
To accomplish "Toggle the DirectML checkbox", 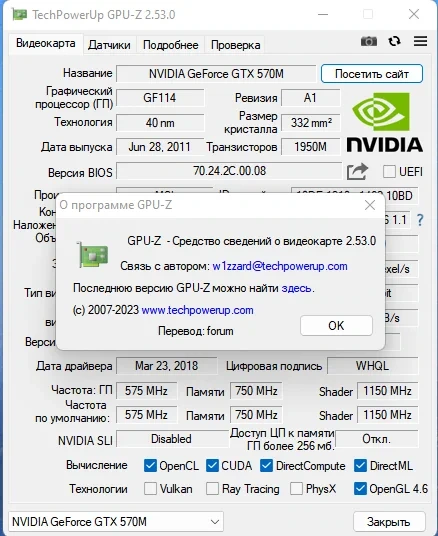I will click(x=360, y=466).
